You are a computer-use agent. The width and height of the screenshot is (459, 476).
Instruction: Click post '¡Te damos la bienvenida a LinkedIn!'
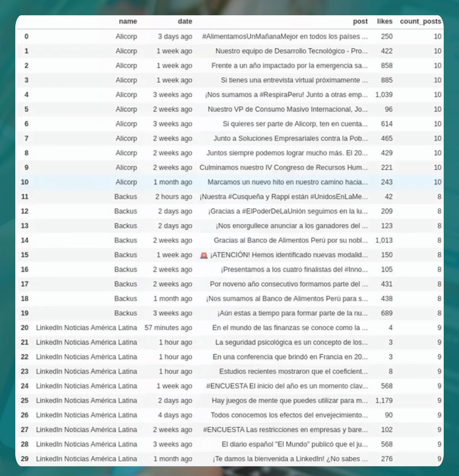click(290, 458)
